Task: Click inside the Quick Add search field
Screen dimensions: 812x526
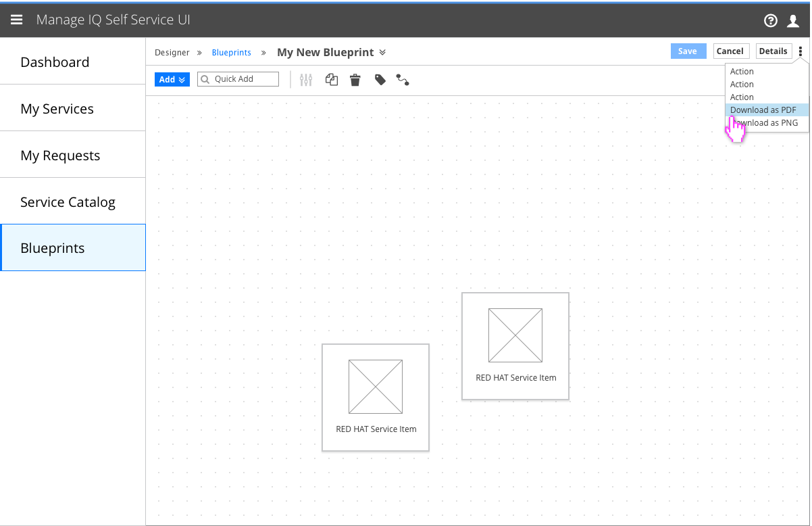Action: click(x=243, y=79)
